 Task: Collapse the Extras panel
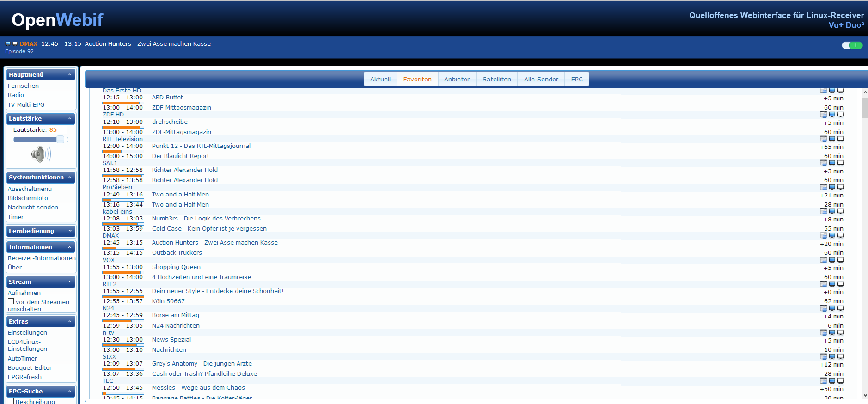coord(70,322)
